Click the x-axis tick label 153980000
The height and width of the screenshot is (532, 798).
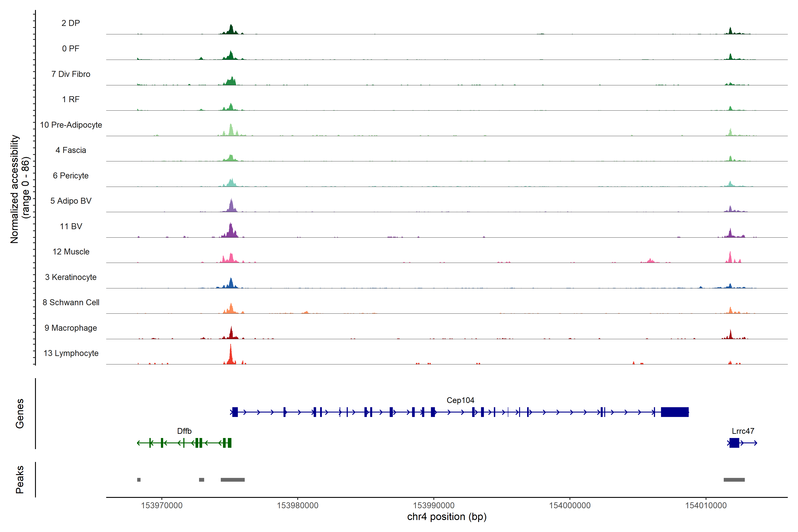pos(297,505)
